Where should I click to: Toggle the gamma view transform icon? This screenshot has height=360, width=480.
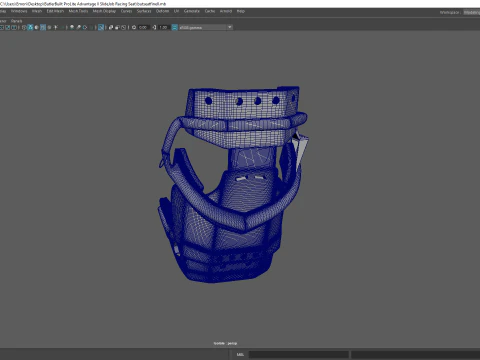click(x=174, y=27)
